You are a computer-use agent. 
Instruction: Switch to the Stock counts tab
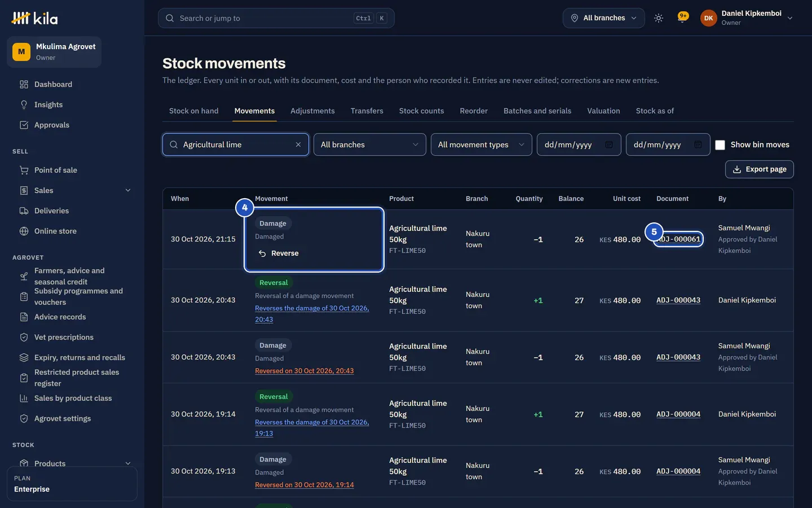pyautogui.click(x=421, y=111)
